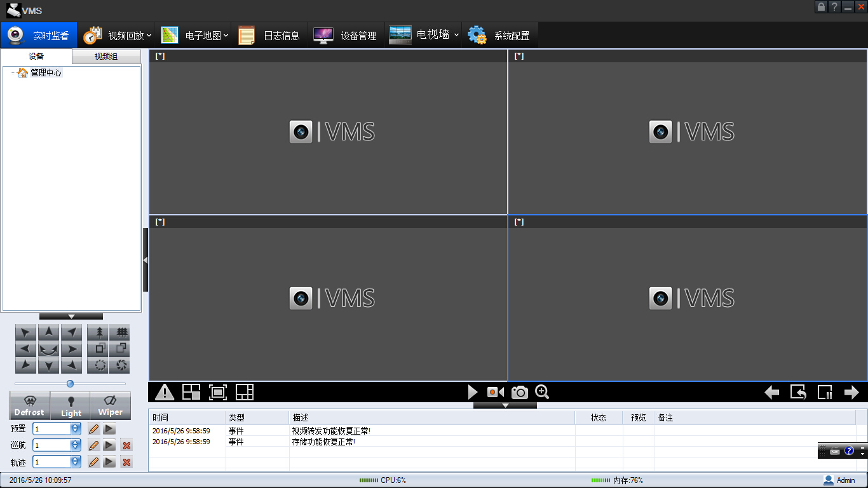The image size is (868, 488).
Task: Choose the four-split layout icon
Action: pyautogui.click(x=191, y=392)
